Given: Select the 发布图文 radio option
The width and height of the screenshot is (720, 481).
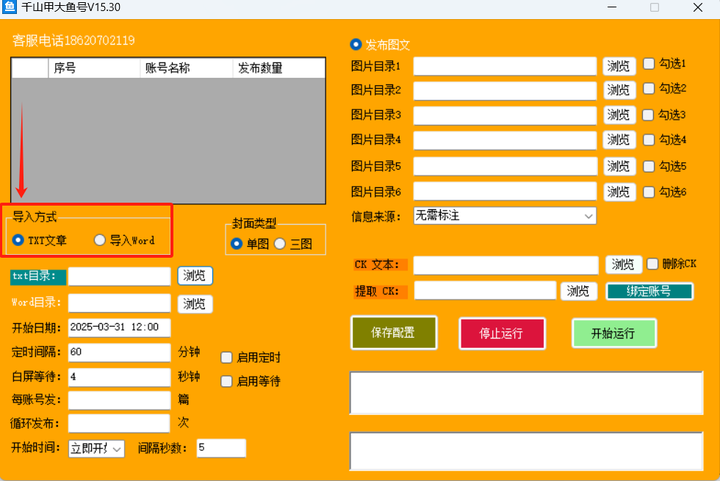Looking at the screenshot, I should pyautogui.click(x=356, y=45).
